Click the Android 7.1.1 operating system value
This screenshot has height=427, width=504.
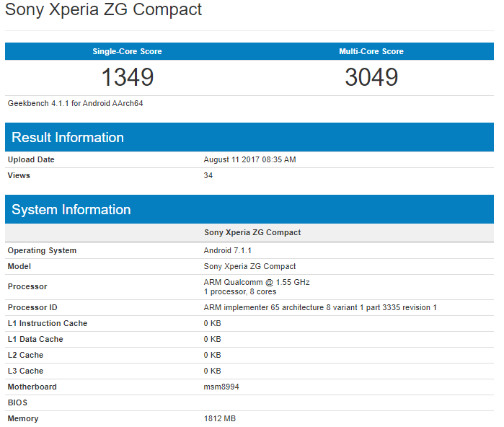pos(227,250)
